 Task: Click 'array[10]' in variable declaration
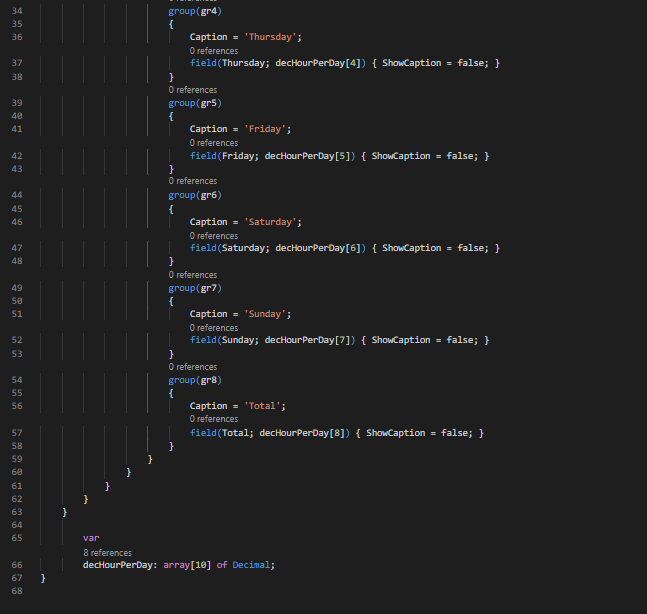pos(187,565)
